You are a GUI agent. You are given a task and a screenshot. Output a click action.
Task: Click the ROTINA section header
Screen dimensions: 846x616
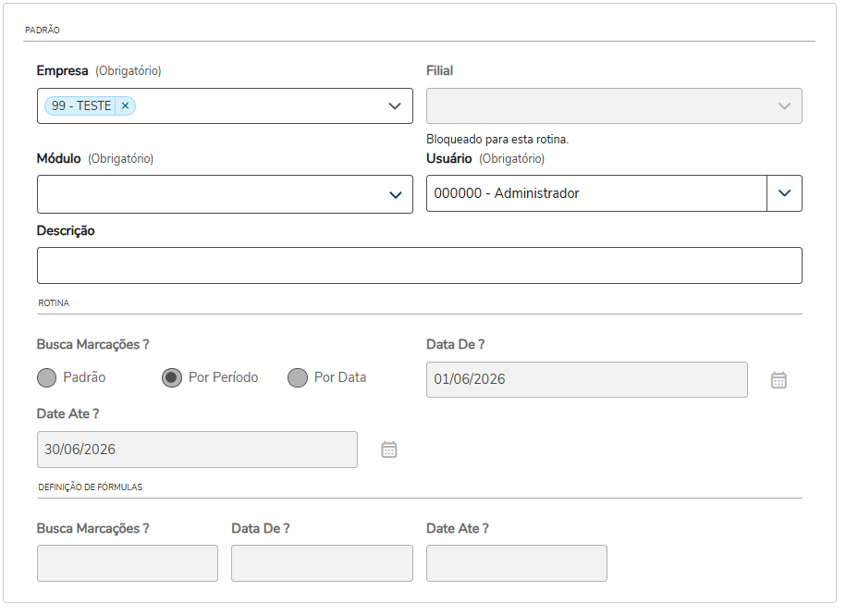[54, 302]
